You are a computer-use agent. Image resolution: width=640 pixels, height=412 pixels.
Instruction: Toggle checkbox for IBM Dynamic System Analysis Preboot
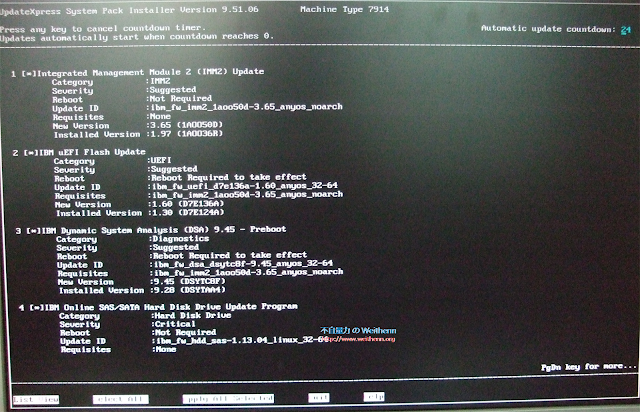pos(34,231)
